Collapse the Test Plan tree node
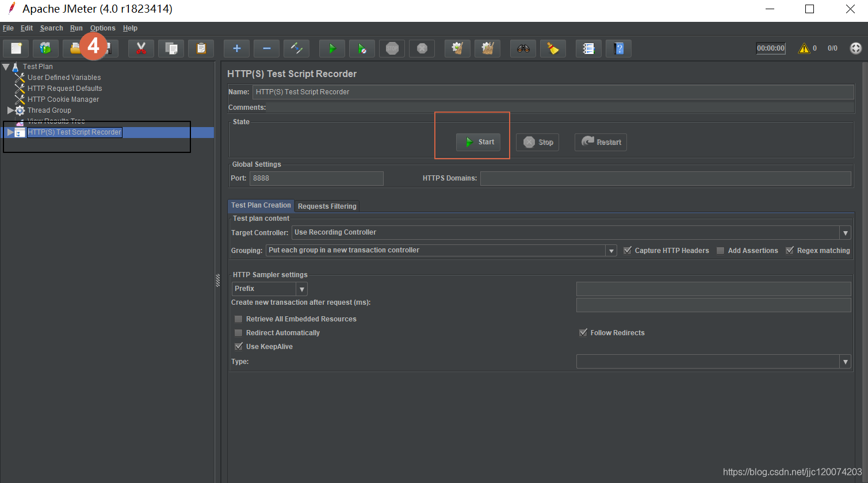Screen dimensions: 868x483 pos(6,67)
